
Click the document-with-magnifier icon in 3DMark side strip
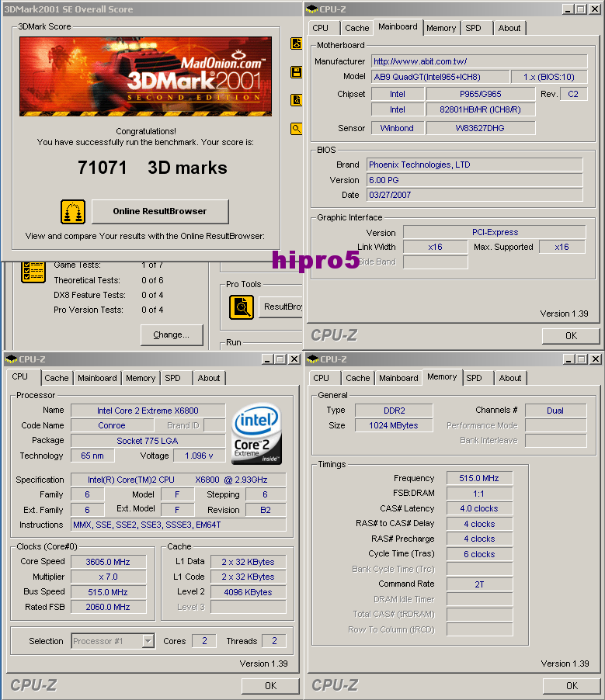pyautogui.click(x=296, y=100)
